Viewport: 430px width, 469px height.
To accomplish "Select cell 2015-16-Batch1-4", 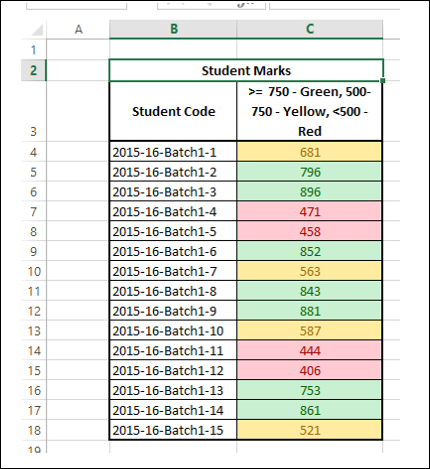I will [173, 212].
